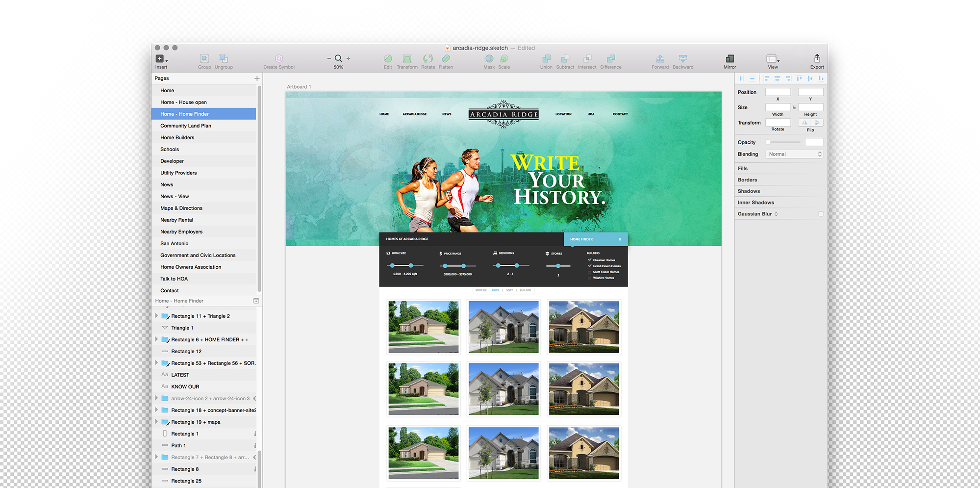980x488 pixels.
Task: Open the Blending mode dropdown
Action: coord(794,154)
